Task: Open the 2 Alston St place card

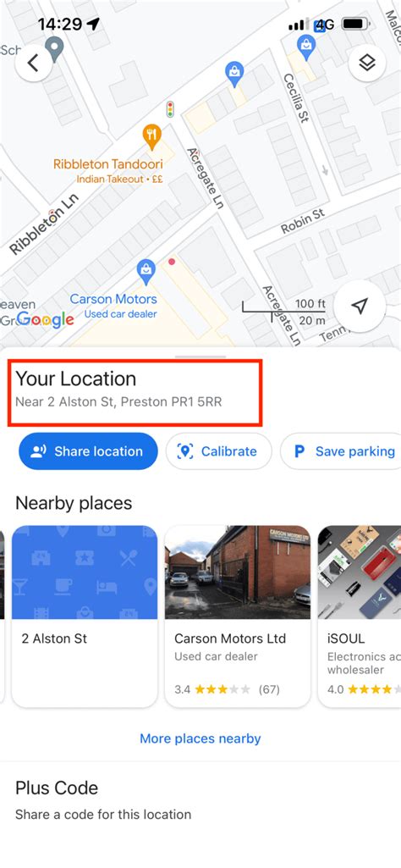Action: click(85, 616)
